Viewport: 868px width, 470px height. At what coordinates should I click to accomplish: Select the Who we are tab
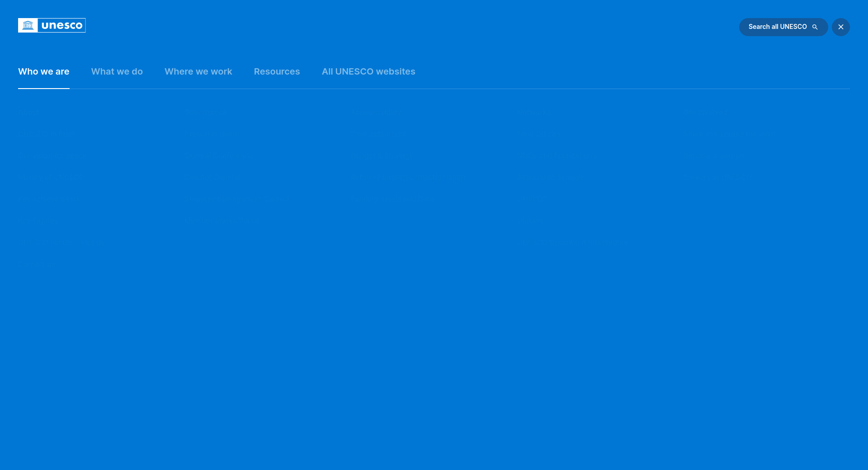pyautogui.click(x=44, y=72)
